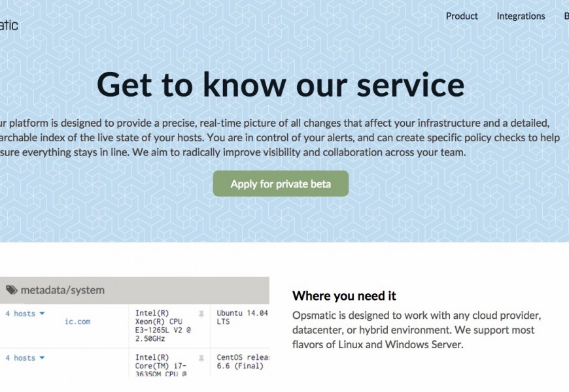Select the cut-off nav item after Integrations
569x392 pixels.
tap(566, 16)
